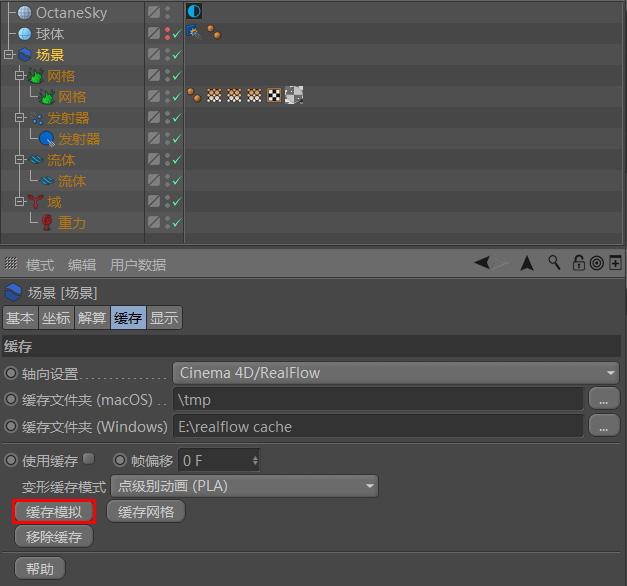The width and height of the screenshot is (627, 586).
Task: Click the child 网格 mesh icon
Action: click(x=47, y=97)
